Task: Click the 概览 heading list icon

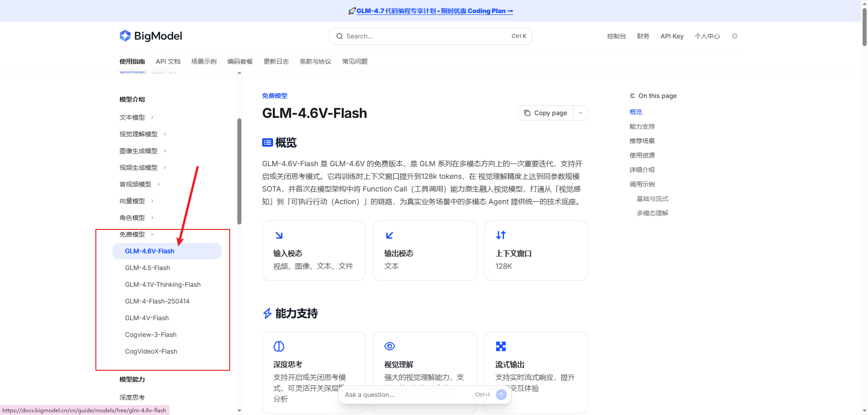Action: 267,143
